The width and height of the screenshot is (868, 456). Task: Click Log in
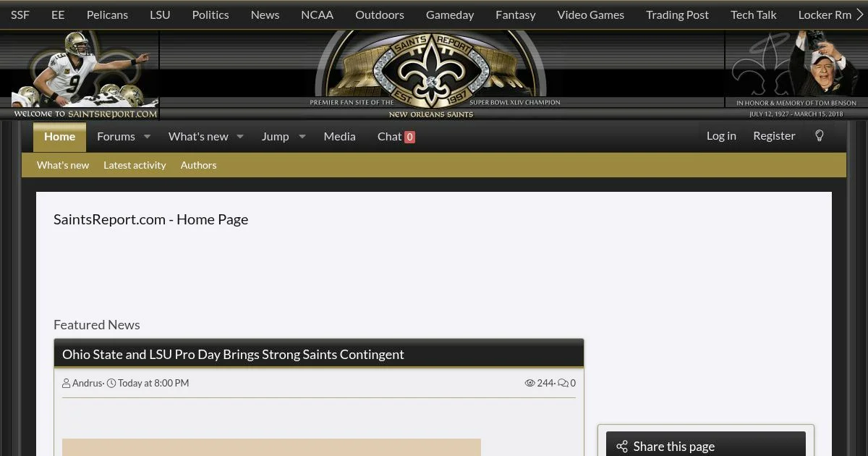pyautogui.click(x=721, y=135)
